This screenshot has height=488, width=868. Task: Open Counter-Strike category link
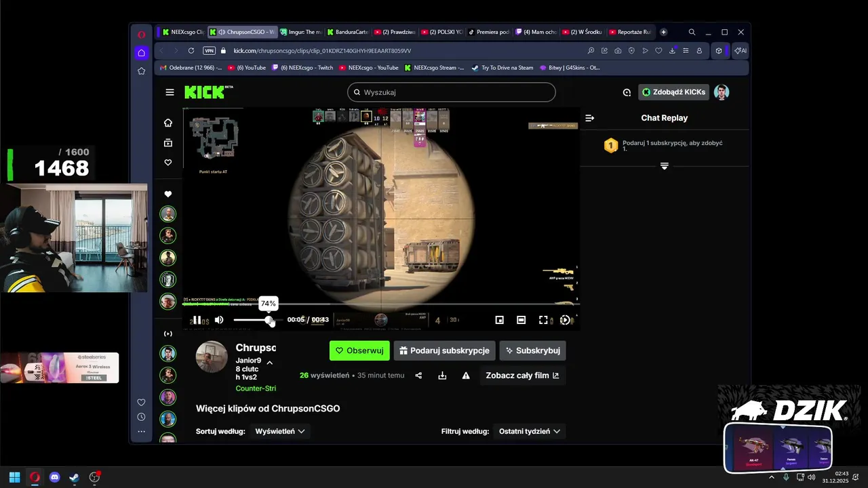[256, 388]
